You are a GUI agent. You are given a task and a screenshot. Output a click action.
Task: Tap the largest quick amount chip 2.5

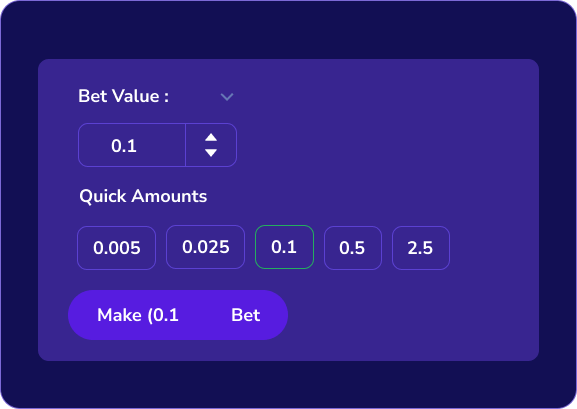(421, 248)
